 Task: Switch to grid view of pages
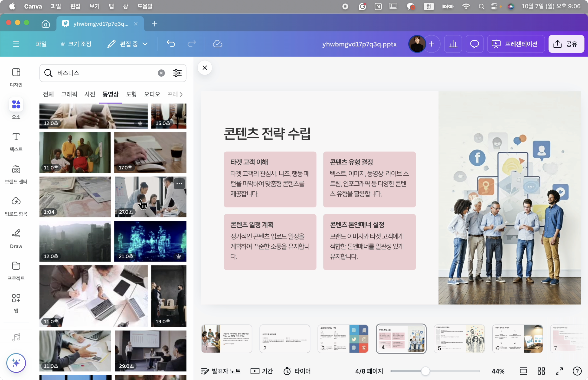pyautogui.click(x=541, y=371)
